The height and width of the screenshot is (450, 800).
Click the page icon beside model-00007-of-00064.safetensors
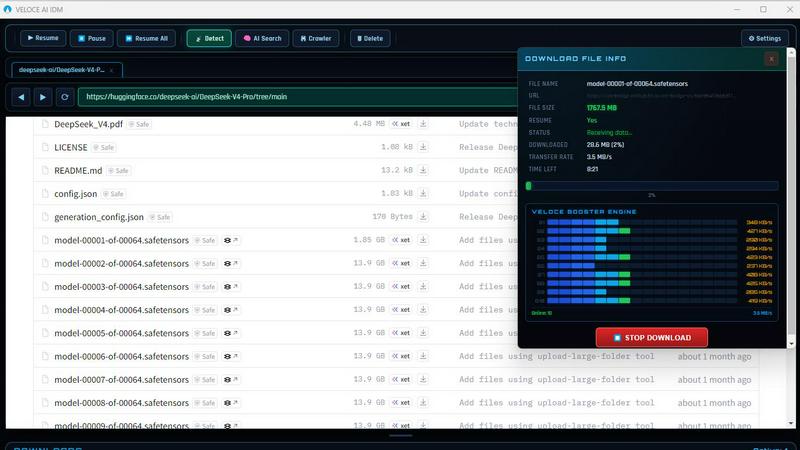tap(45, 379)
